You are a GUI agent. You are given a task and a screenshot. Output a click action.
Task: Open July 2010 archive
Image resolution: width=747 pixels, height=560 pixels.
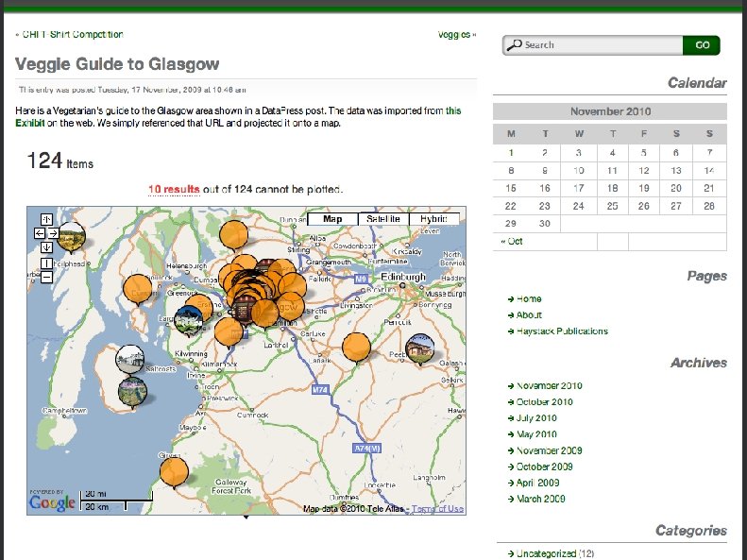pos(536,418)
